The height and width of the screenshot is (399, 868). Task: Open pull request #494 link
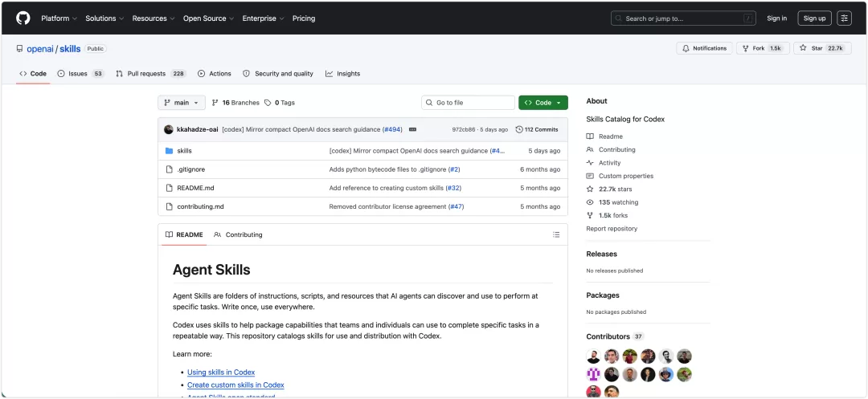click(392, 129)
